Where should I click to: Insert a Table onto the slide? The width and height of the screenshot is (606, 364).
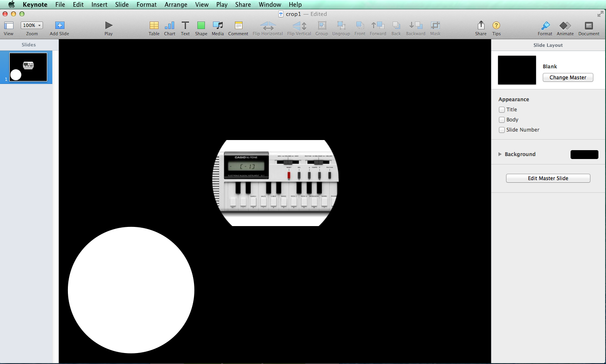(154, 28)
